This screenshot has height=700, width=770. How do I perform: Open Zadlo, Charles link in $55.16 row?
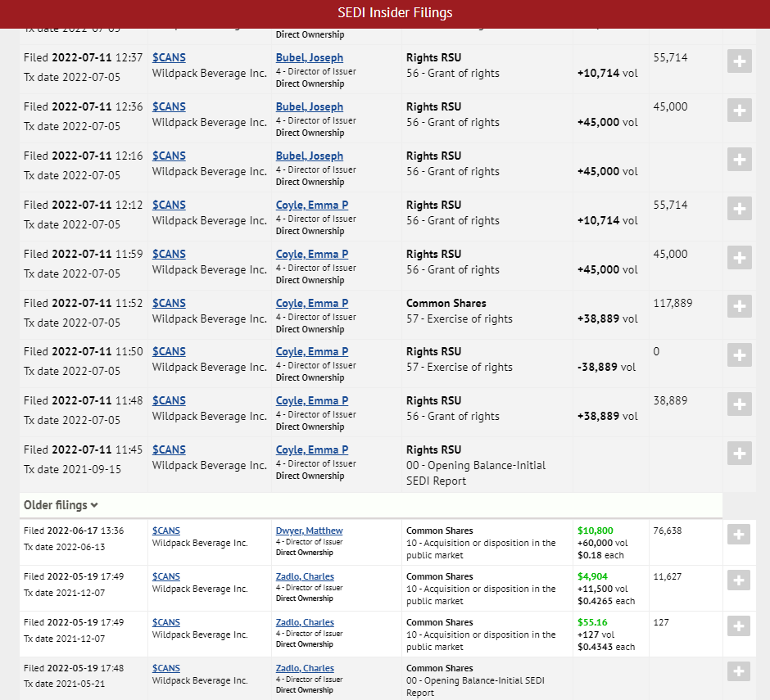[305, 622]
